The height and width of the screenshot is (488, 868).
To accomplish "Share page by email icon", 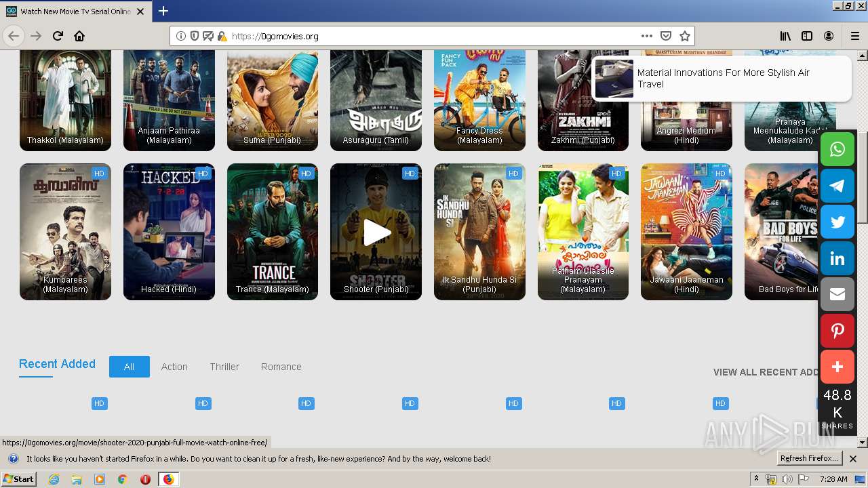I will pyautogui.click(x=837, y=294).
